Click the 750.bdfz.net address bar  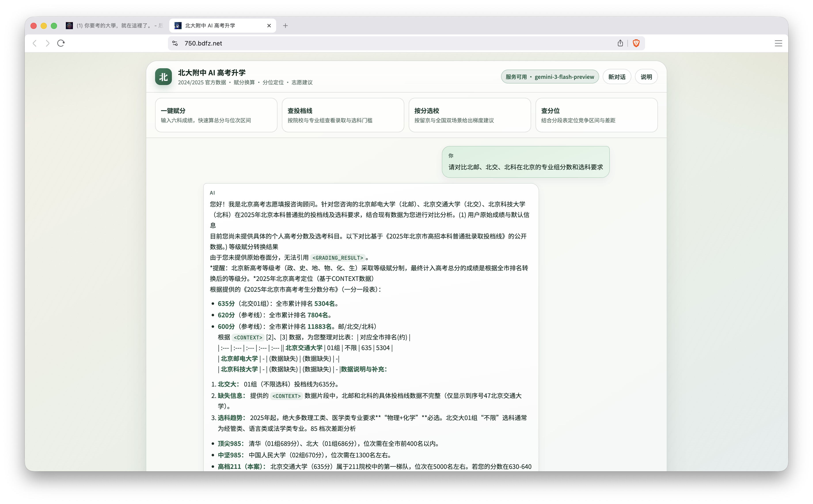(367, 43)
